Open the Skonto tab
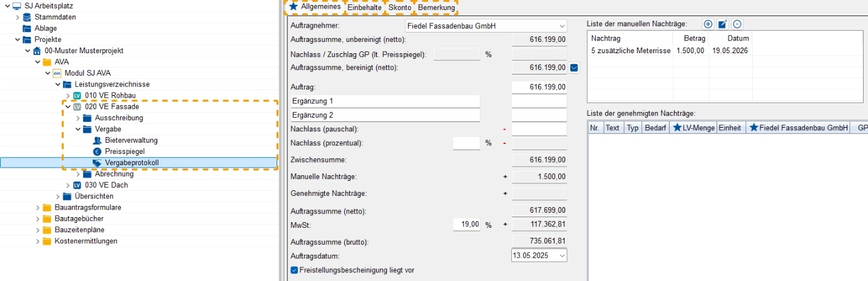 coord(400,8)
